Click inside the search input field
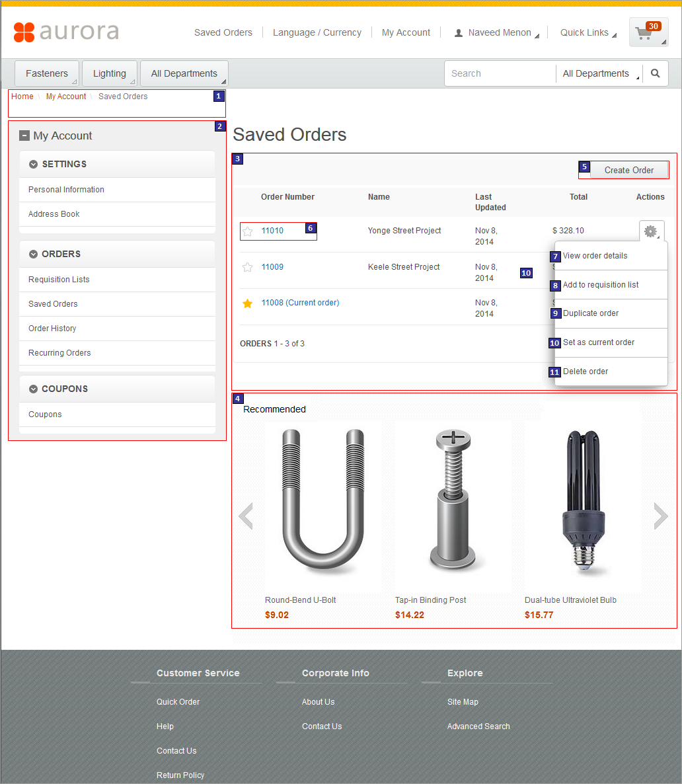The image size is (682, 784). (500, 73)
